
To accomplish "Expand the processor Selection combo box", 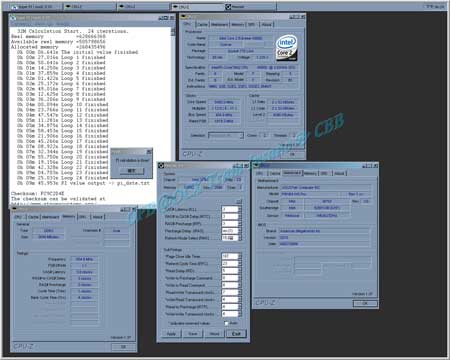I will [226, 135].
